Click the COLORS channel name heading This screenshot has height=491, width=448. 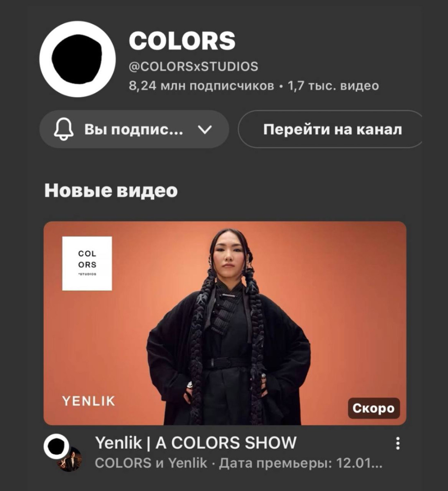click(182, 41)
